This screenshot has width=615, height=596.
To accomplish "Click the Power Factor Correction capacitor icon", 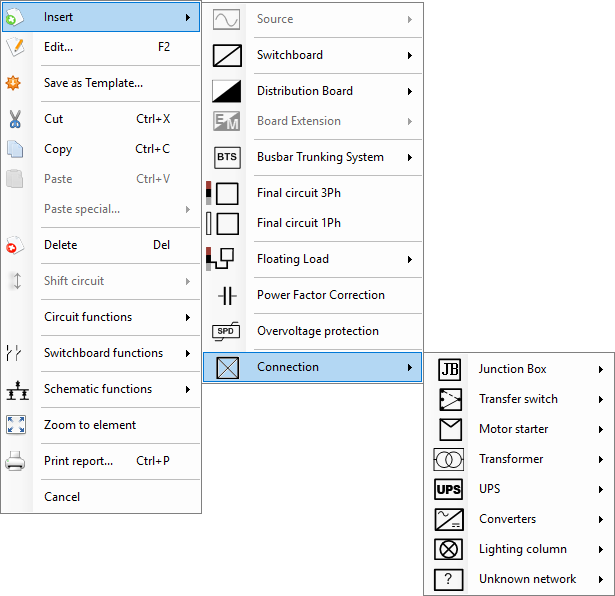I will point(227,295).
